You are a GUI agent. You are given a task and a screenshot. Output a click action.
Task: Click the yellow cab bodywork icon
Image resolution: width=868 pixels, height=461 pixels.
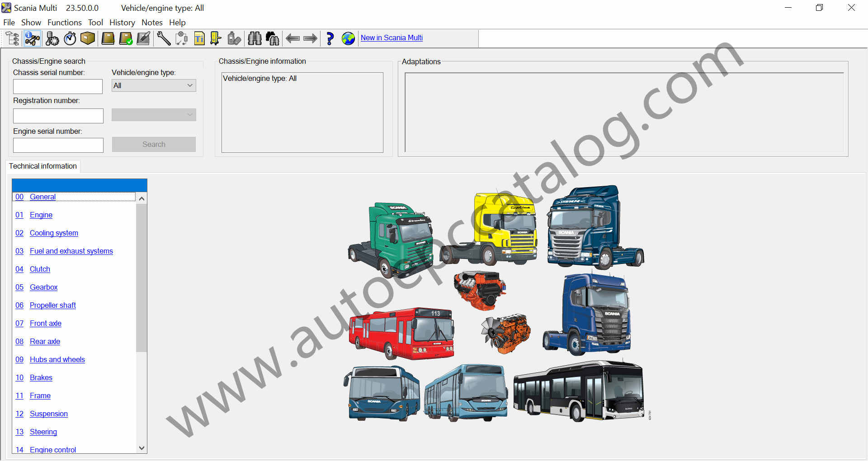tap(216, 38)
